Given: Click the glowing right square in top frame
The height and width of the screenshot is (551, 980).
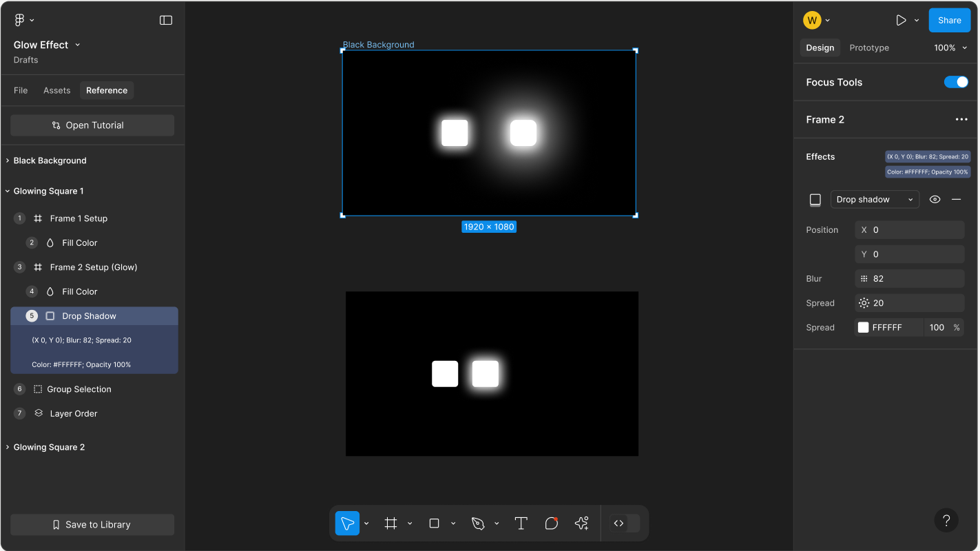Looking at the screenshot, I should point(523,133).
